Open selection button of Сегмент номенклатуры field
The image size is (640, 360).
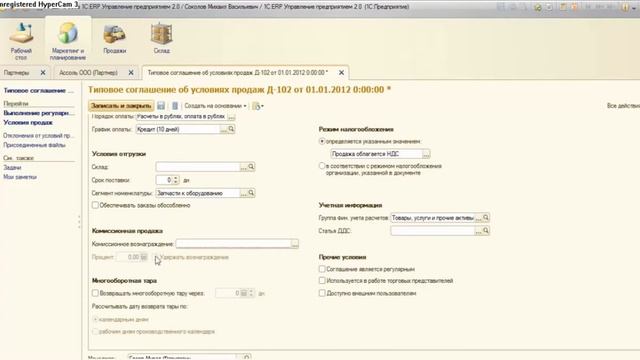[244, 193]
